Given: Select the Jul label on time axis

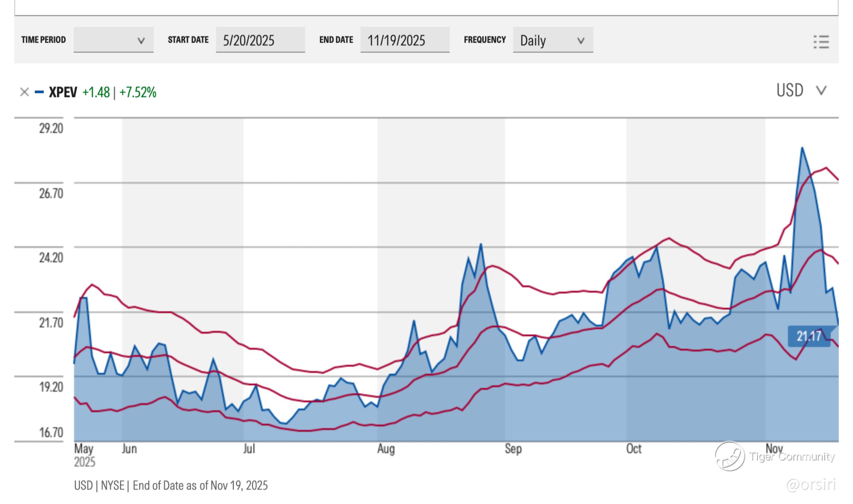Looking at the screenshot, I should pos(249,449).
